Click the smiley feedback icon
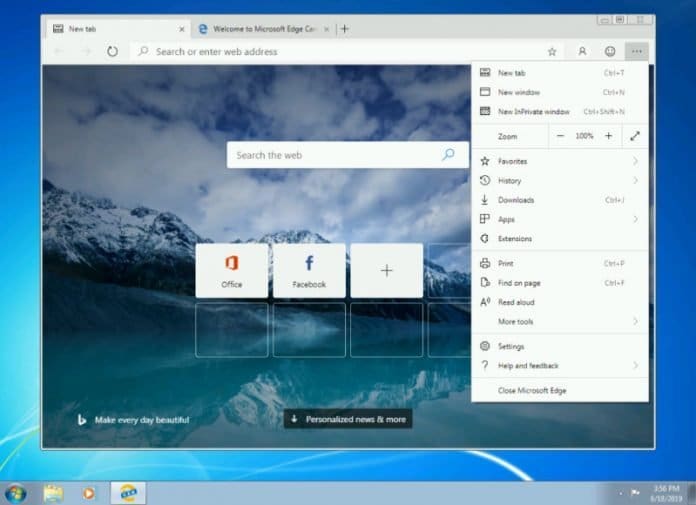The width and height of the screenshot is (696, 505). click(610, 51)
